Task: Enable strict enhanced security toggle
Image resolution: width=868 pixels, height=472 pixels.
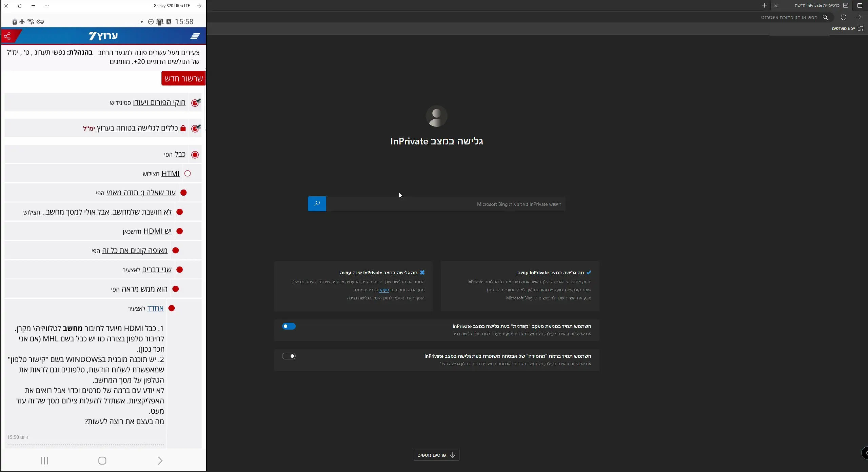Action: pyautogui.click(x=289, y=356)
